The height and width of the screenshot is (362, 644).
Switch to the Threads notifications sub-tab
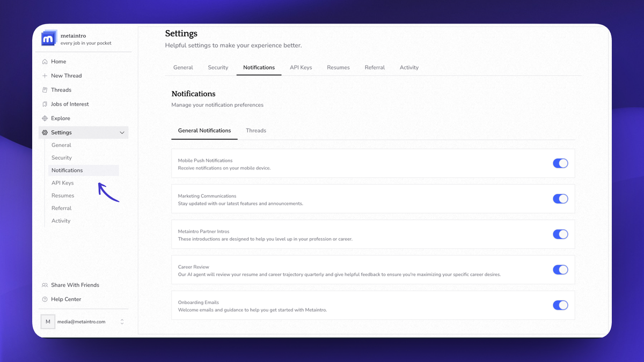[x=256, y=130]
